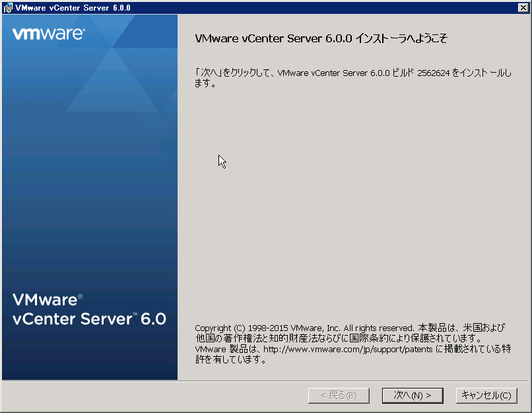
Task: Click the vCenter Server 6.0 product label
Action: (x=89, y=319)
